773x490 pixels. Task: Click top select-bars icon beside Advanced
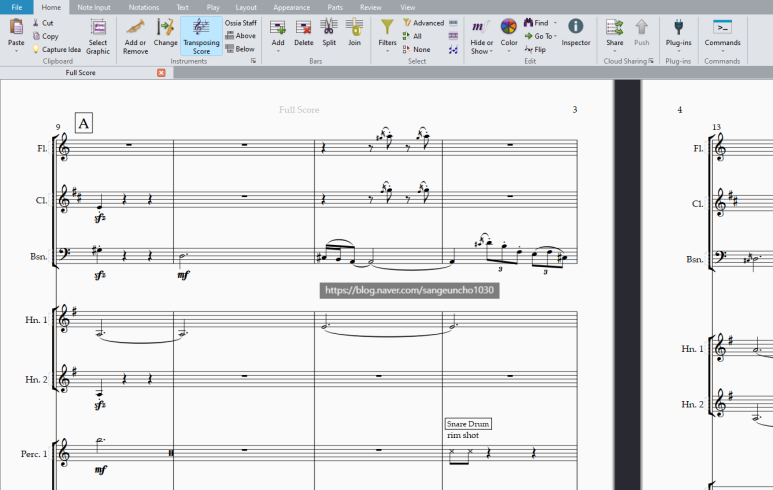click(453, 23)
